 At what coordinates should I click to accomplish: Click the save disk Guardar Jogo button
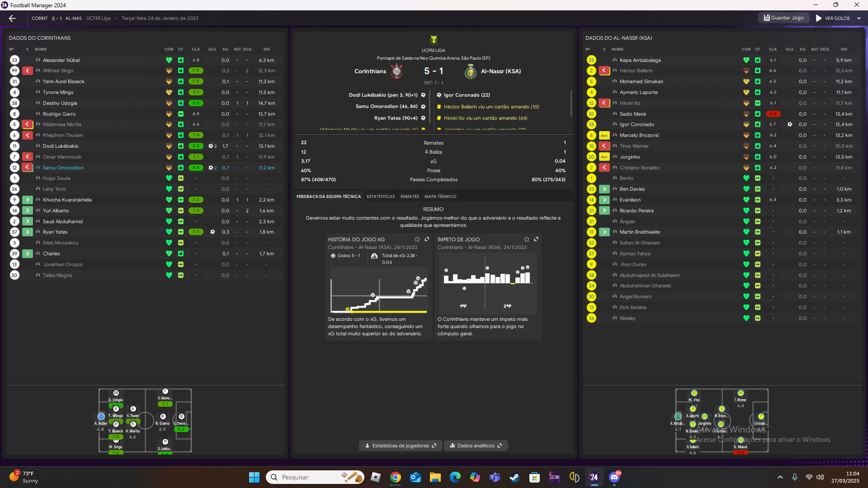point(783,18)
